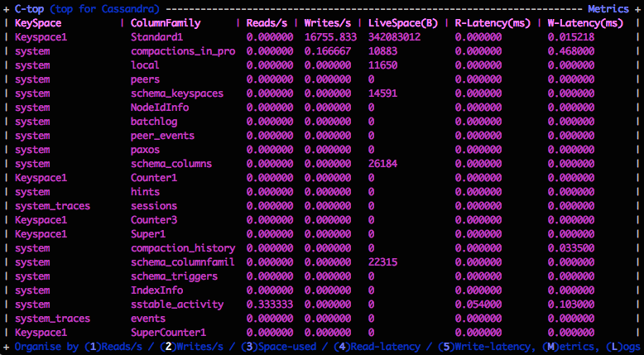Select Space-used sort option in footer
Screen dimensions: 644x355
(279, 347)
